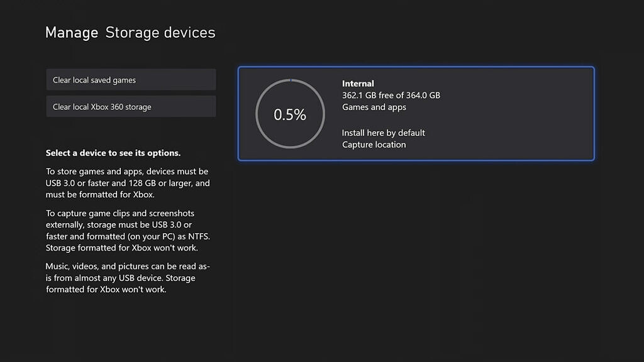The height and width of the screenshot is (362, 644).
Task: Click the 0.5% usage percentage text
Action: (x=290, y=114)
